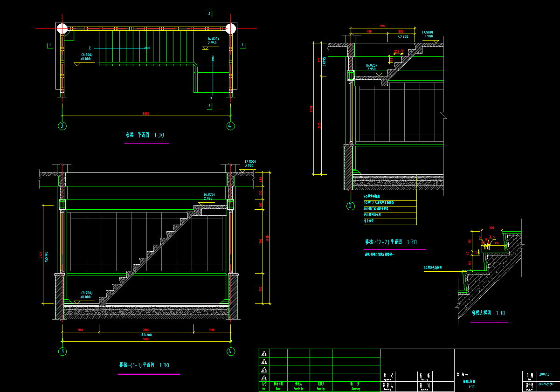This screenshot has height=392, width=560.
Task: Click the 2.950 elevation label in the plan
Action: tap(213, 42)
